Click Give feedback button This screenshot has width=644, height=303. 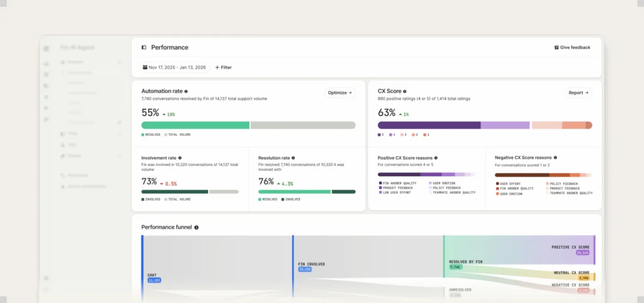[x=572, y=47]
